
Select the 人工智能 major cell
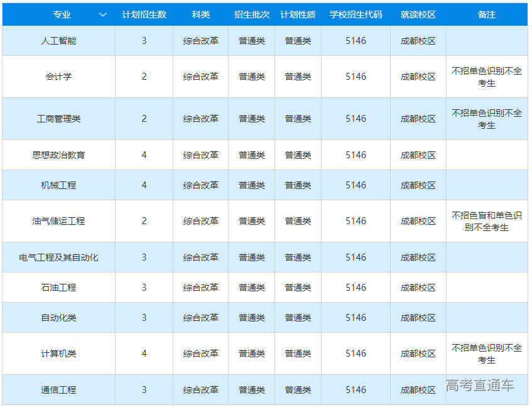pyautogui.click(x=58, y=41)
